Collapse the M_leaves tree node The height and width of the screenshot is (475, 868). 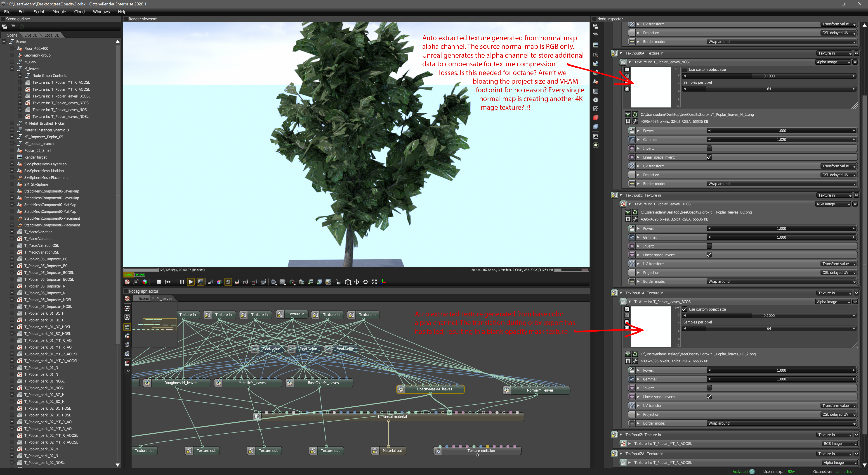tap(12, 69)
